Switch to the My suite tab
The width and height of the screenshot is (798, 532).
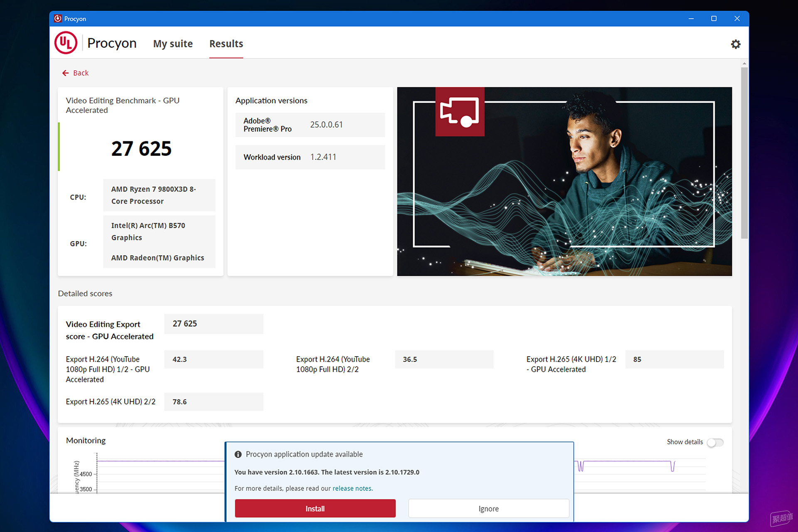173,44
